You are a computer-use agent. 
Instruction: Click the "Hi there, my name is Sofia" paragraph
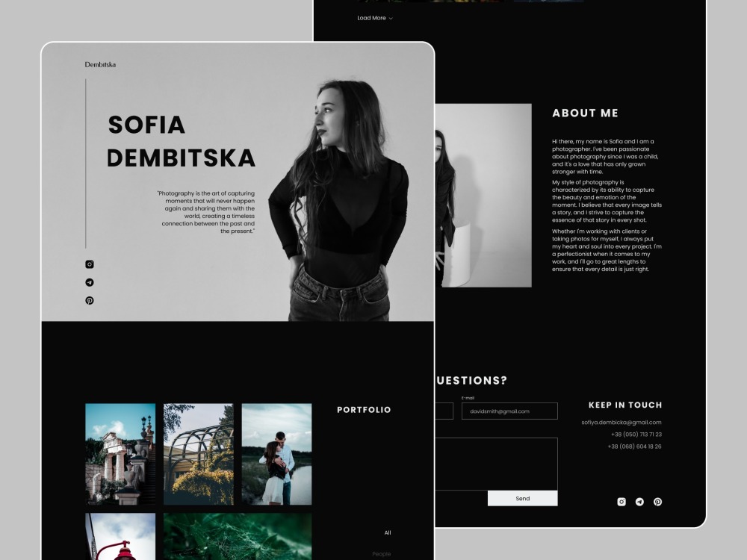click(x=605, y=157)
